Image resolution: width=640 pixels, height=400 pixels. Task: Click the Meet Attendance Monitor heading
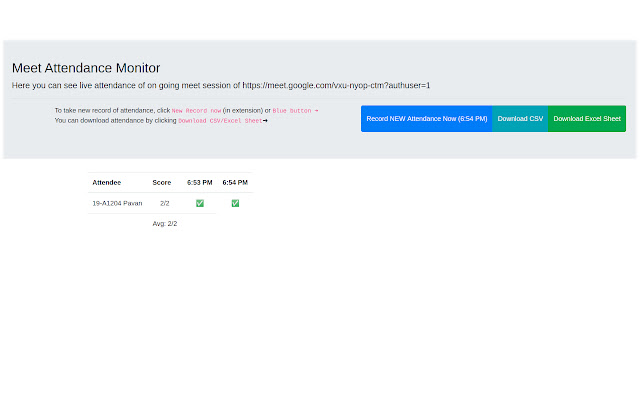(86, 68)
